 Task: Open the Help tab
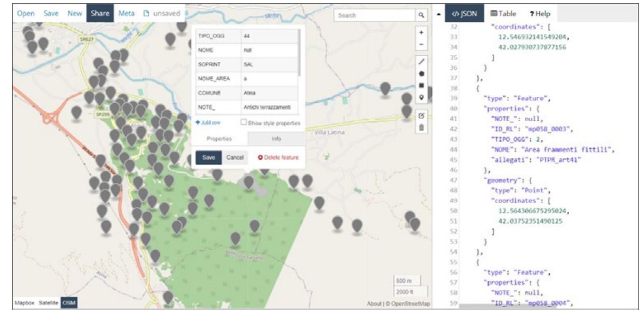pos(540,14)
